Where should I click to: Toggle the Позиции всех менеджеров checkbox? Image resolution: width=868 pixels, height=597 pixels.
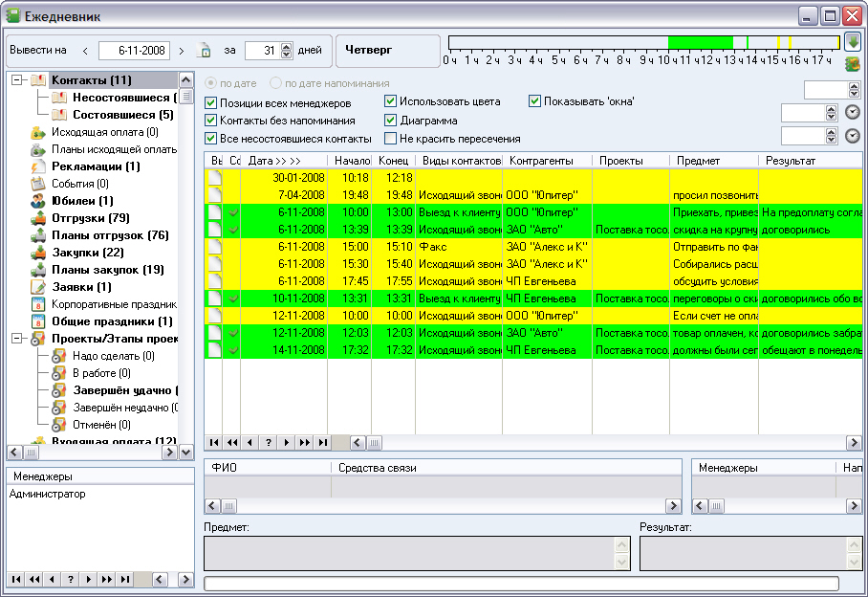tap(210, 103)
